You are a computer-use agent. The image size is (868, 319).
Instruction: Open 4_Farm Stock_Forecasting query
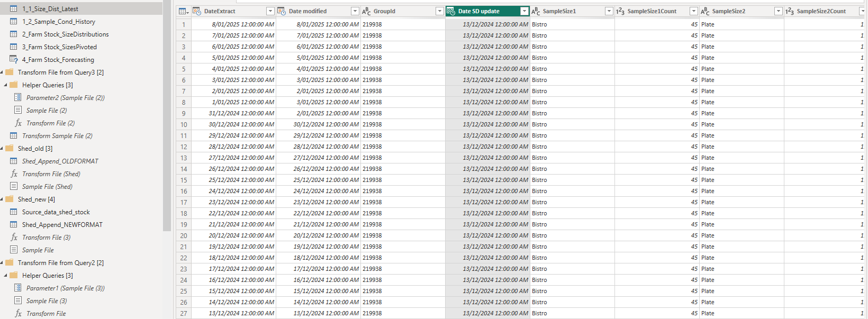tap(58, 60)
